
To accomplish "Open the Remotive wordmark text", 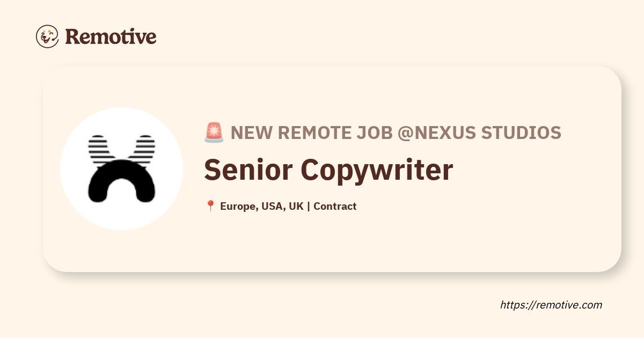I will (x=111, y=36).
